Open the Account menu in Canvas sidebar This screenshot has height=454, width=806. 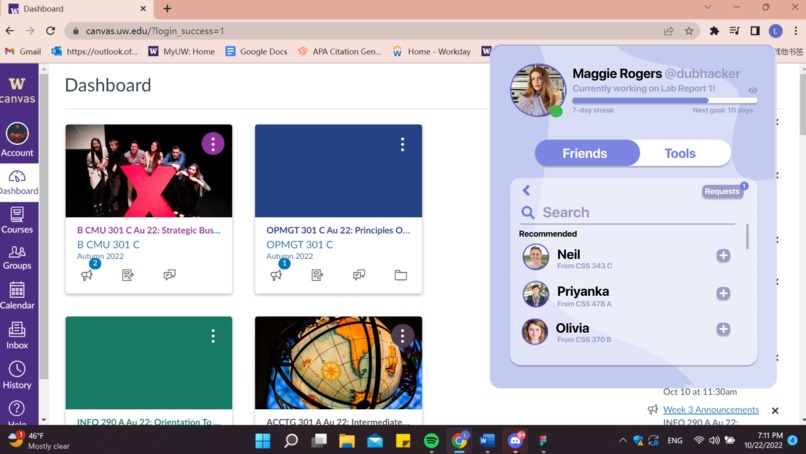coord(17,139)
